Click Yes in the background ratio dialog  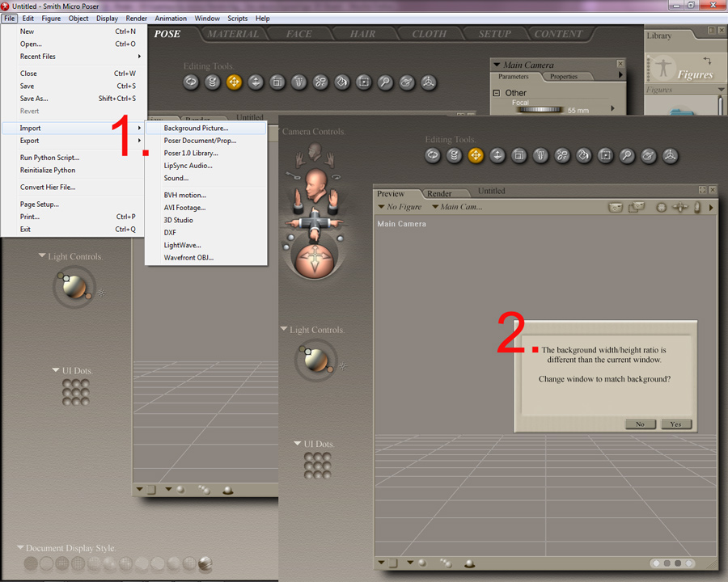point(675,424)
